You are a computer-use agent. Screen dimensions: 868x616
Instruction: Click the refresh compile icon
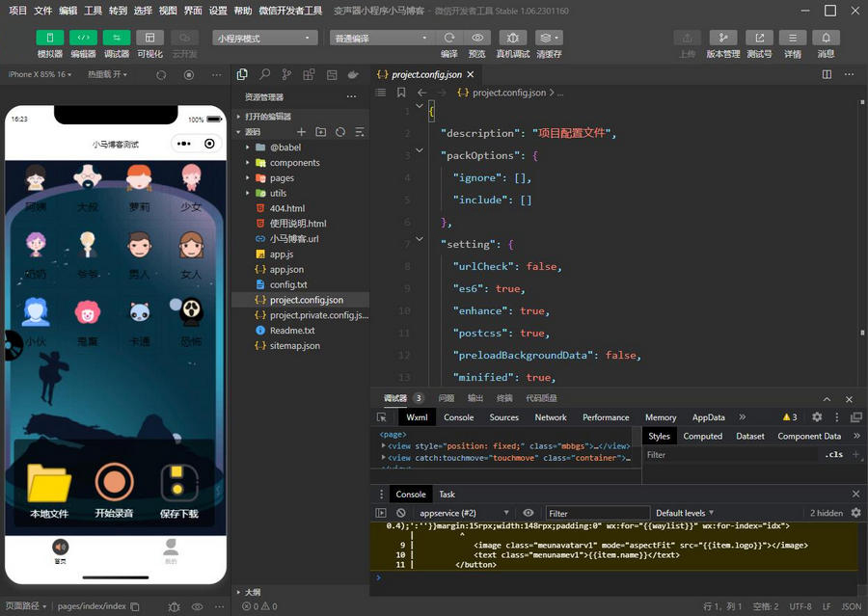449,38
